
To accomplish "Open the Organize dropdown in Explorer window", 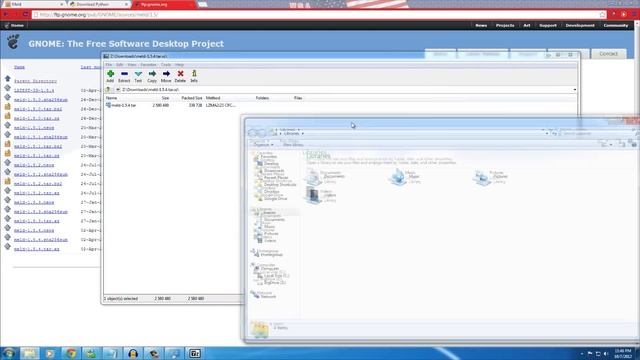I will (x=262, y=144).
